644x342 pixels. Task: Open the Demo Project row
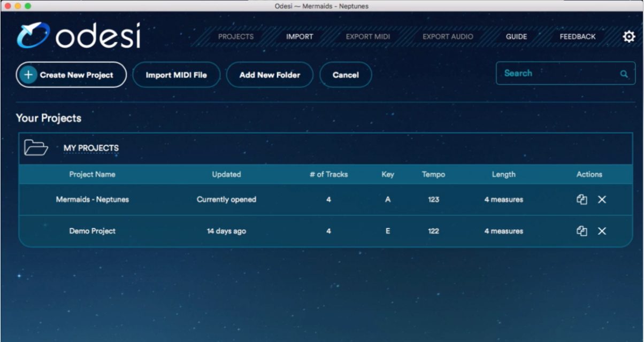pos(325,231)
